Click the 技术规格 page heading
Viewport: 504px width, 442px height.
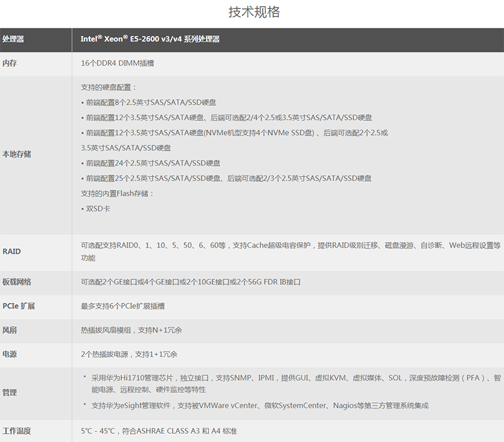point(254,12)
